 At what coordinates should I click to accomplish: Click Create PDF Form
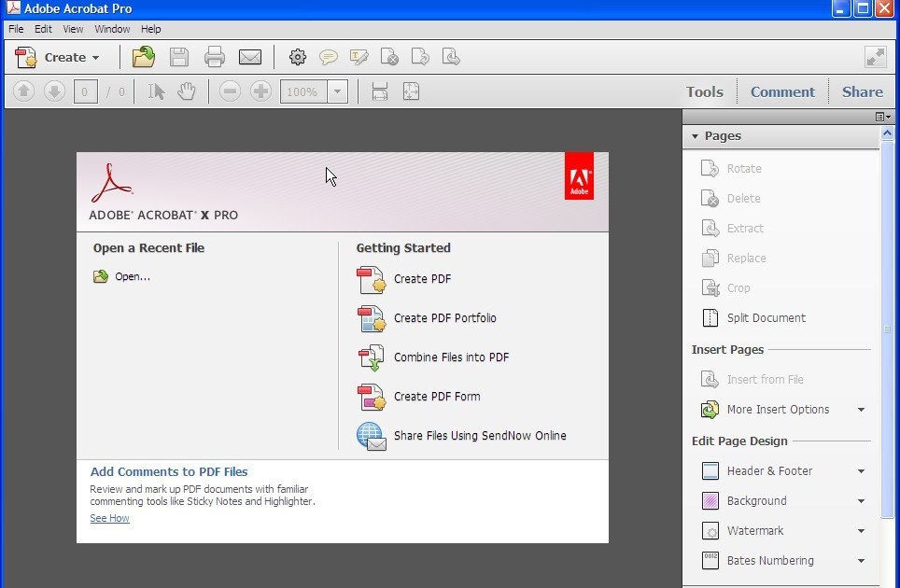(x=418, y=397)
